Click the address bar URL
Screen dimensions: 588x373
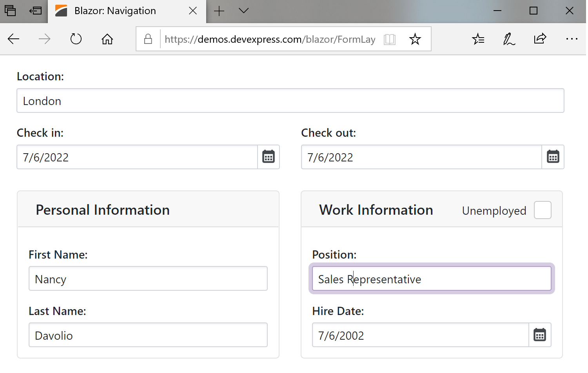tap(270, 39)
